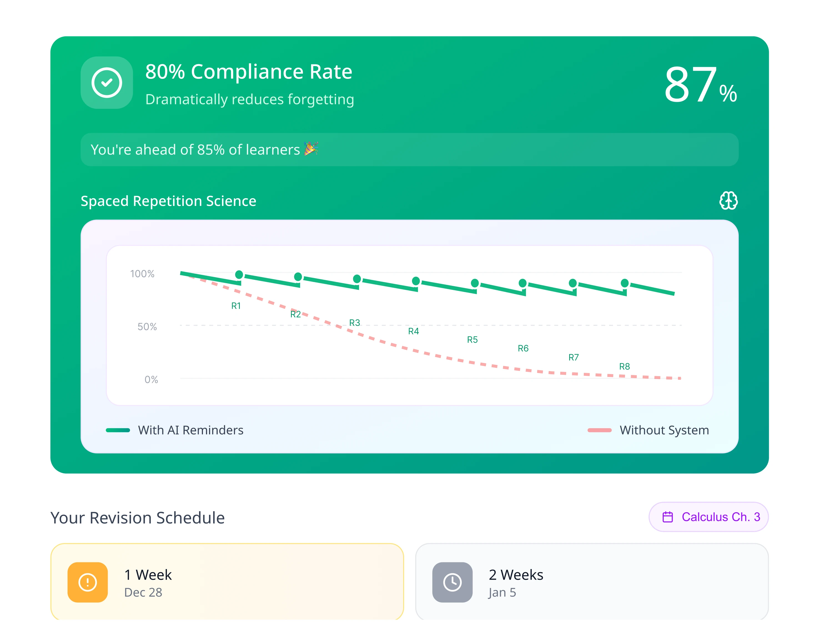
Task: Click the orange alert icon for 1 Week
Action: coord(87,582)
